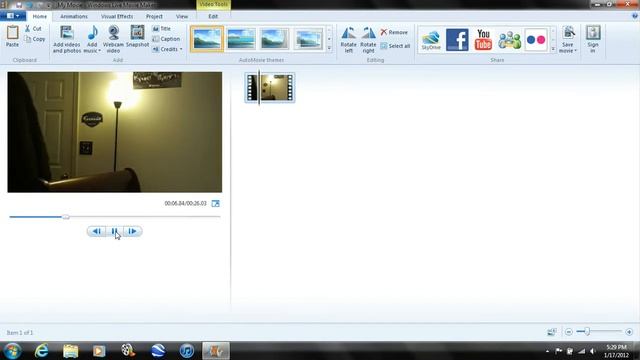Click the volume speaker tray icon
Viewport: 640px width, 360px height.
coord(593,351)
